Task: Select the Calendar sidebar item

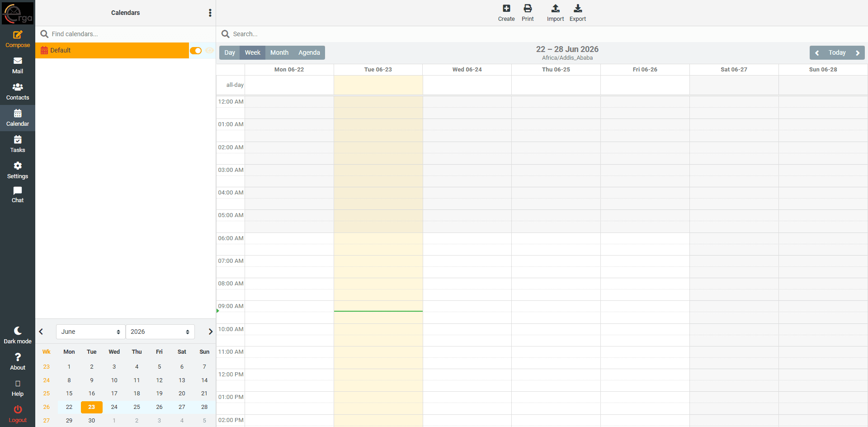Action: click(x=18, y=118)
